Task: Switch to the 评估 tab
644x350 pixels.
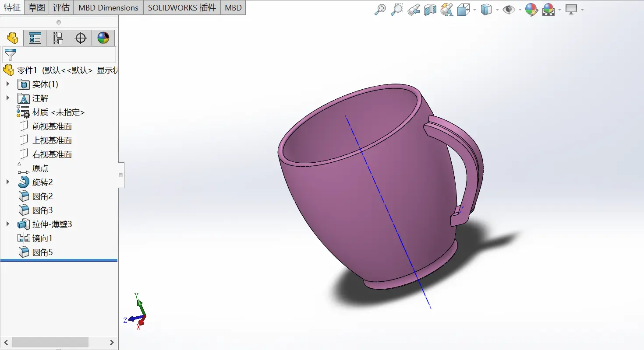Action: [x=61, y=7]
